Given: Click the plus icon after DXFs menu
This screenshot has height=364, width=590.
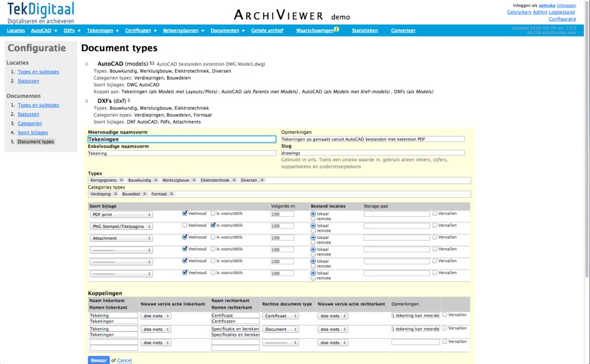Looking at the screenshot, I should (x=79, y=31).
